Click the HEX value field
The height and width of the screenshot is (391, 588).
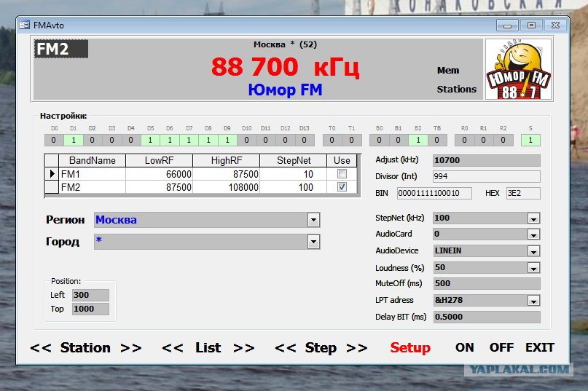tap(523, 193)
